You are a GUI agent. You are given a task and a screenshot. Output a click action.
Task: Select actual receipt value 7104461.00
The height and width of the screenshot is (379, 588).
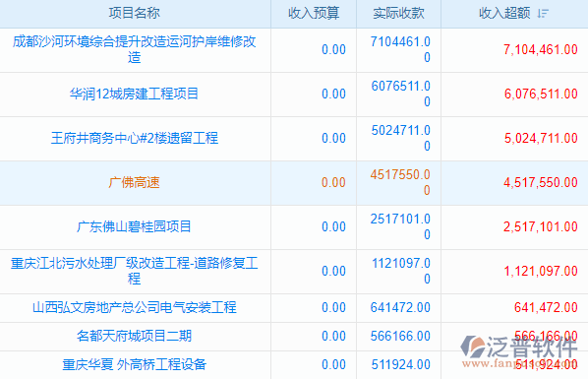click(x=400, y=49)
